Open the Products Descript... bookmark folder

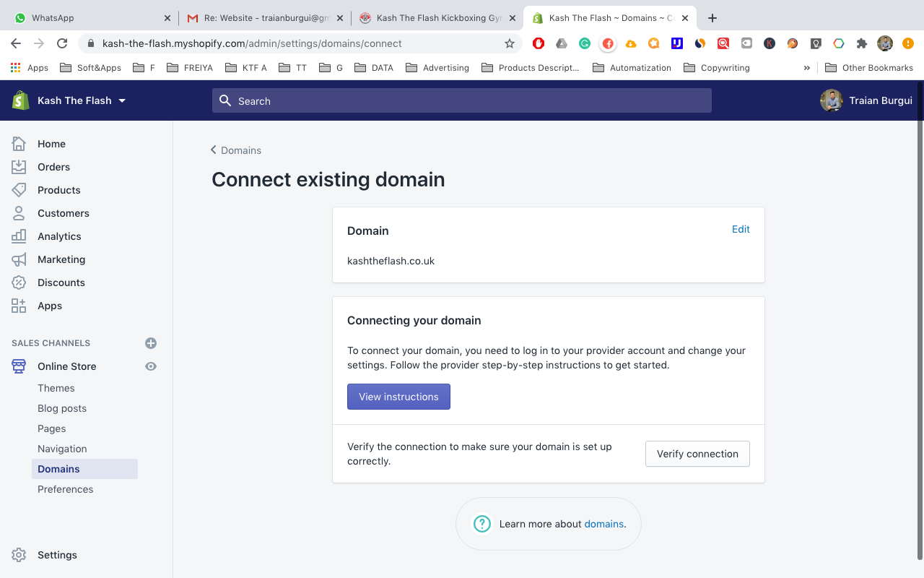tap(531, 68)
